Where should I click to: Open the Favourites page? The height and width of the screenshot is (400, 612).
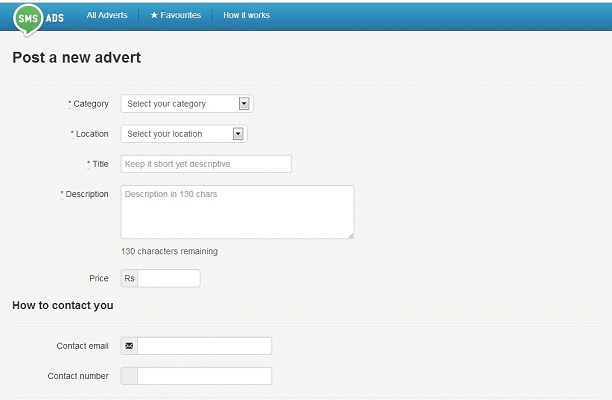(x=176, y=15)
